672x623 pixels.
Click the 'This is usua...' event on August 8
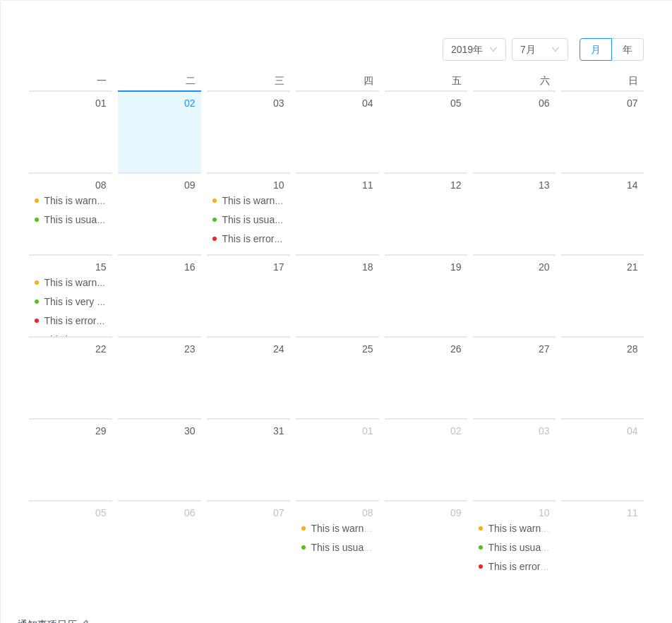(x=341, y=547)
